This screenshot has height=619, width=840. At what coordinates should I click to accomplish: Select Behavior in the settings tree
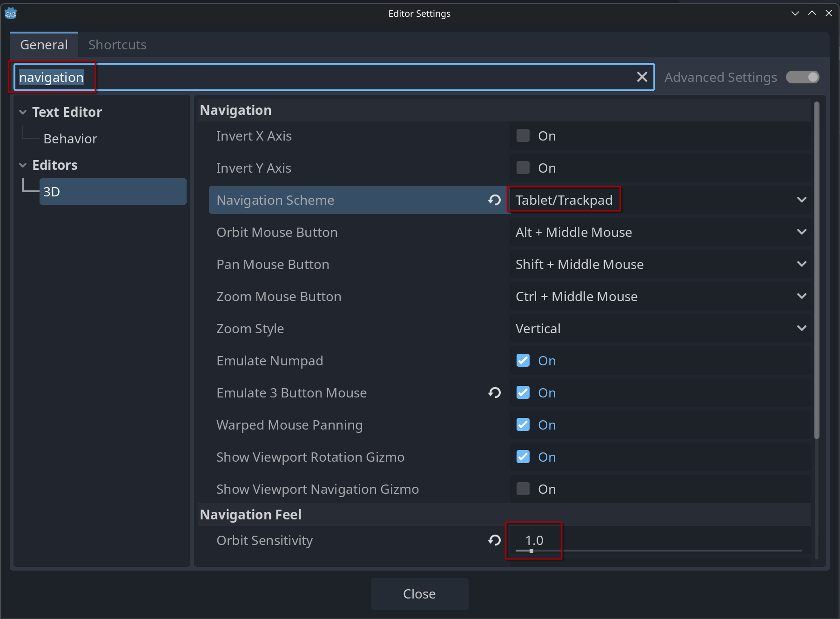coord(70,139)
